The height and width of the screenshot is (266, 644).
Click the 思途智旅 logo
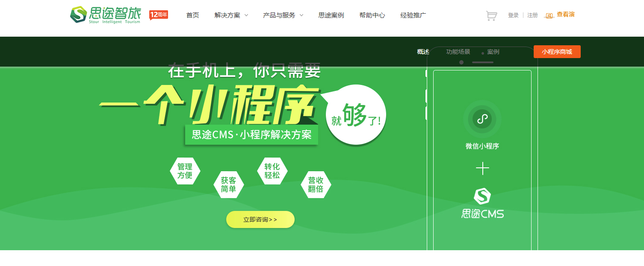tap(105, 15)
